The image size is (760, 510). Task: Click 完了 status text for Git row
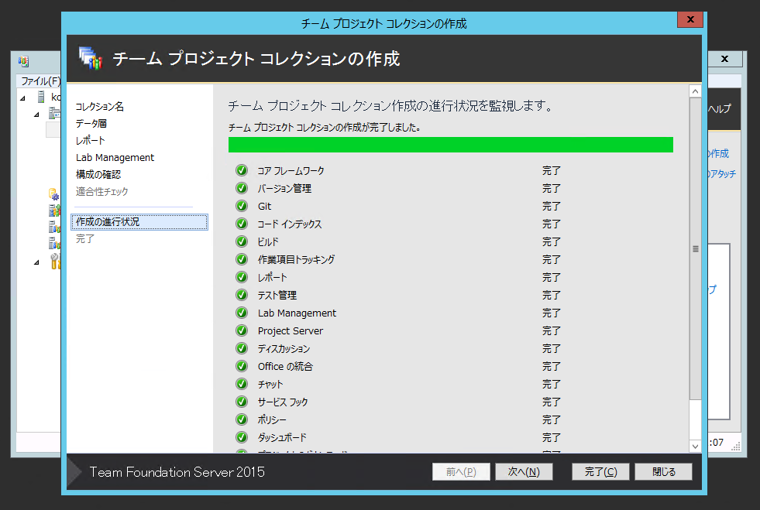(551, 206)
